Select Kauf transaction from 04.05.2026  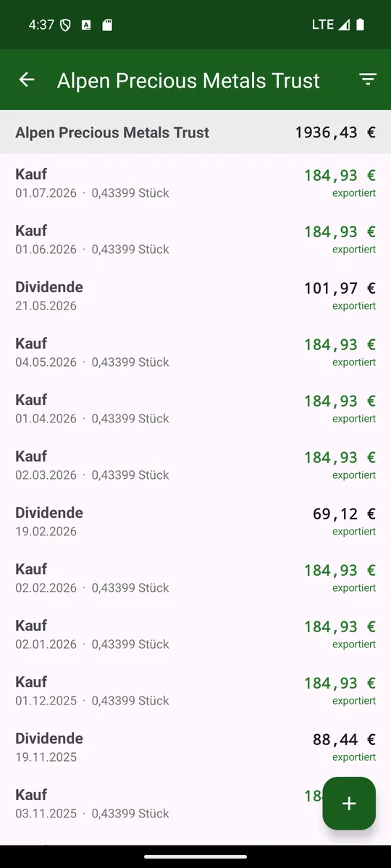(195, 352)
